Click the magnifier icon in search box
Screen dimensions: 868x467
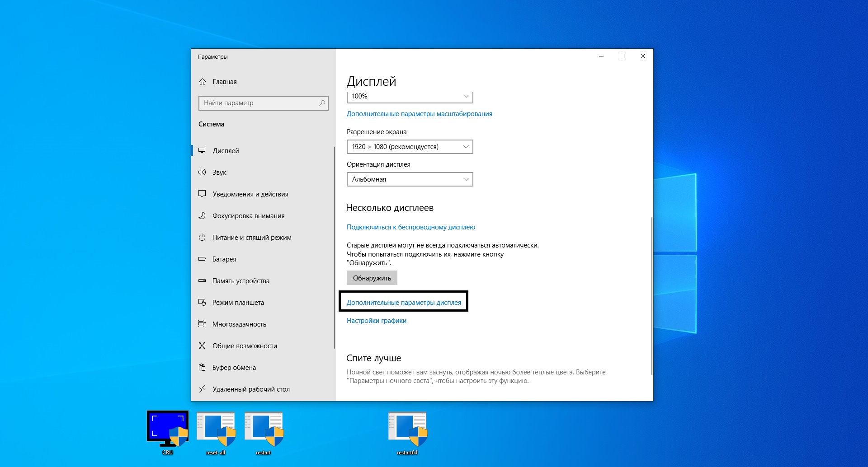click(322, 103)
